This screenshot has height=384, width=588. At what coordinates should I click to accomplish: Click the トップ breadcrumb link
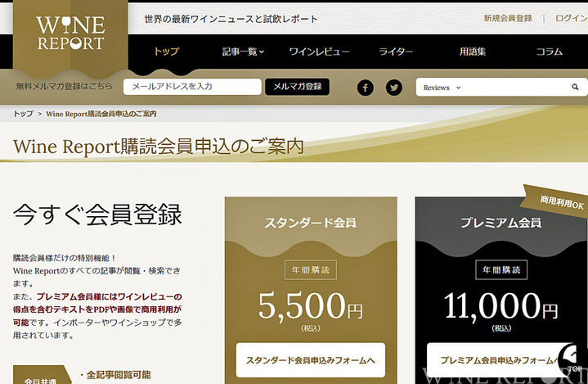pyautogui.click(x=23, y=114)
